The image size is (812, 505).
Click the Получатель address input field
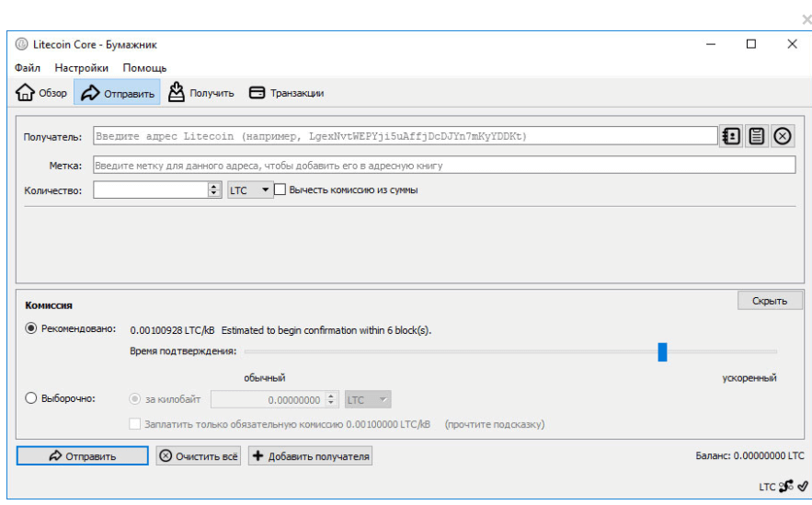(405, 136)
